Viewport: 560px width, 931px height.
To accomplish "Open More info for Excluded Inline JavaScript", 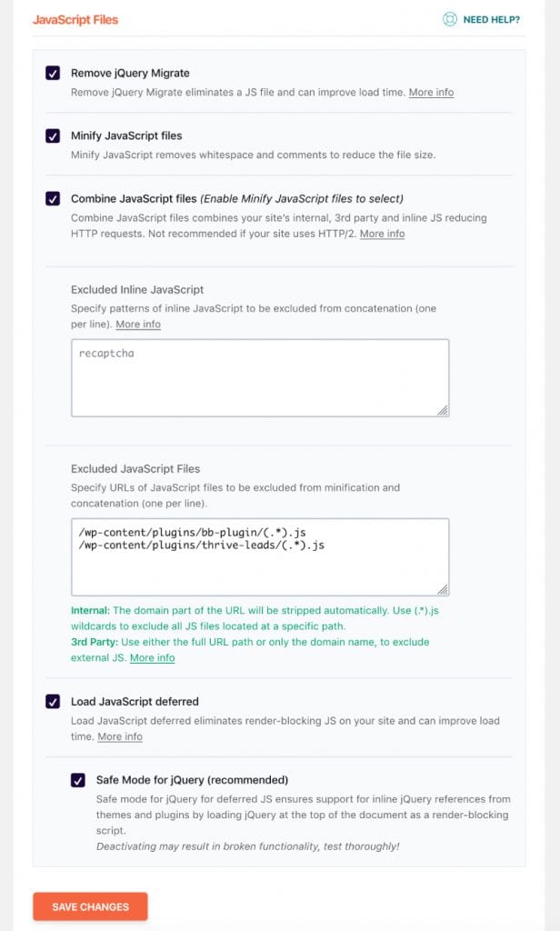I will pos(138,325).
